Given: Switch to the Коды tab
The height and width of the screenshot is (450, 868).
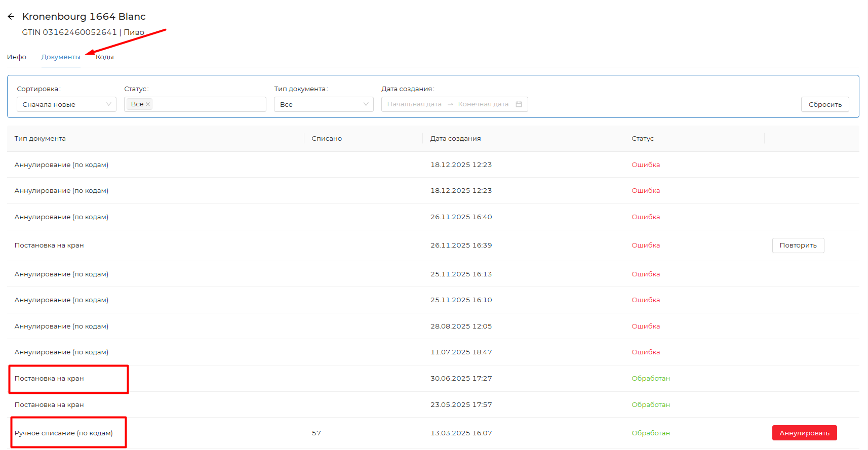Looking at the screenshot, I should click(x=105, y=57).
